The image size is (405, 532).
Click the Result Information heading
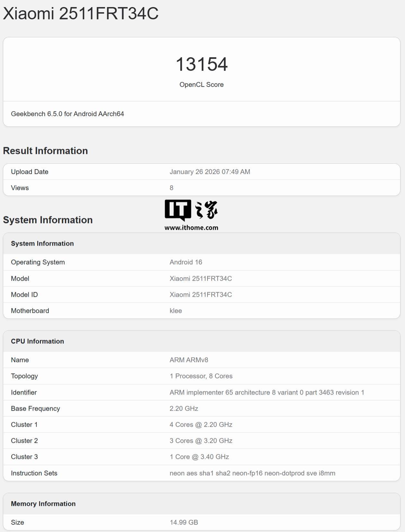(45, 151)
